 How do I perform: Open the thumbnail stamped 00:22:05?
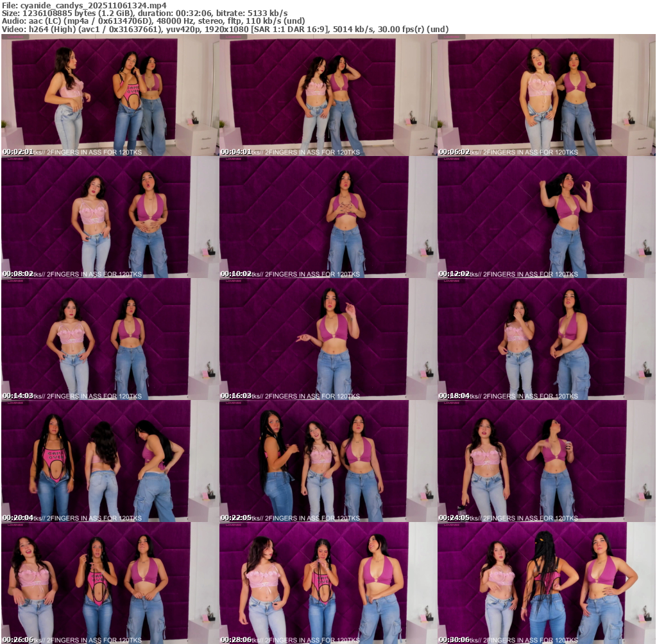click(328, 461)
